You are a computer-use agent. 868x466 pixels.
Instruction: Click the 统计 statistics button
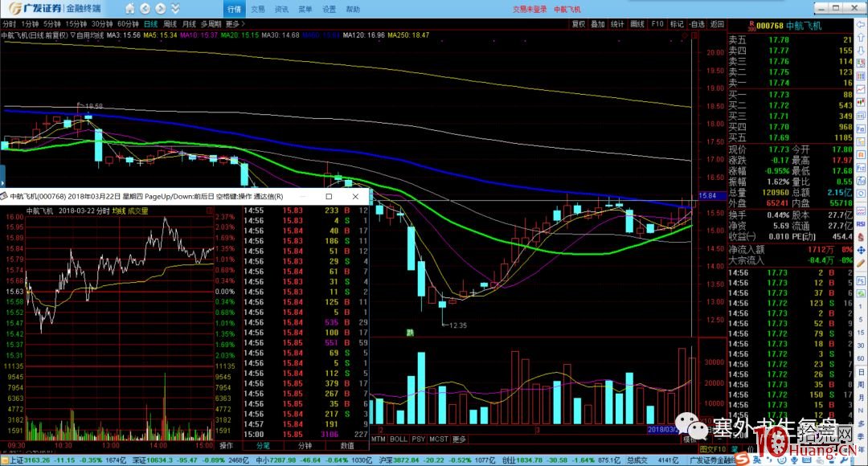click(618, 24)
